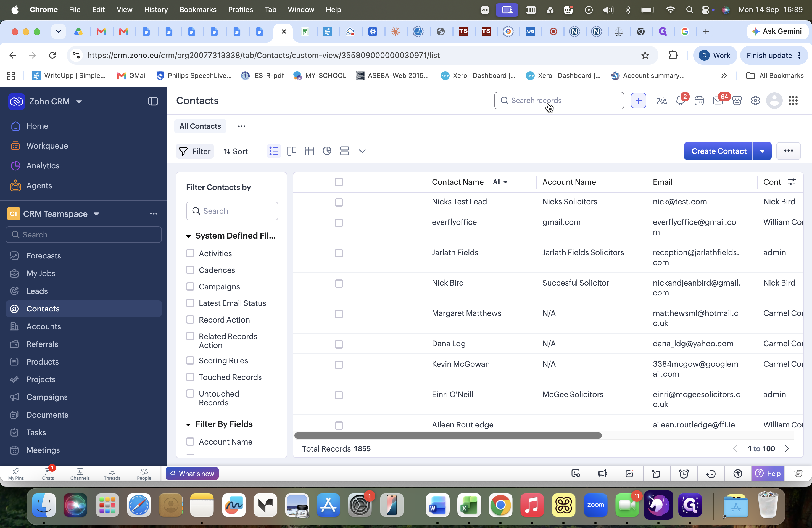The height and width of the screenshot is (528, 812).
Task: Open the notifications bell icon
Action: coord(680,101)
